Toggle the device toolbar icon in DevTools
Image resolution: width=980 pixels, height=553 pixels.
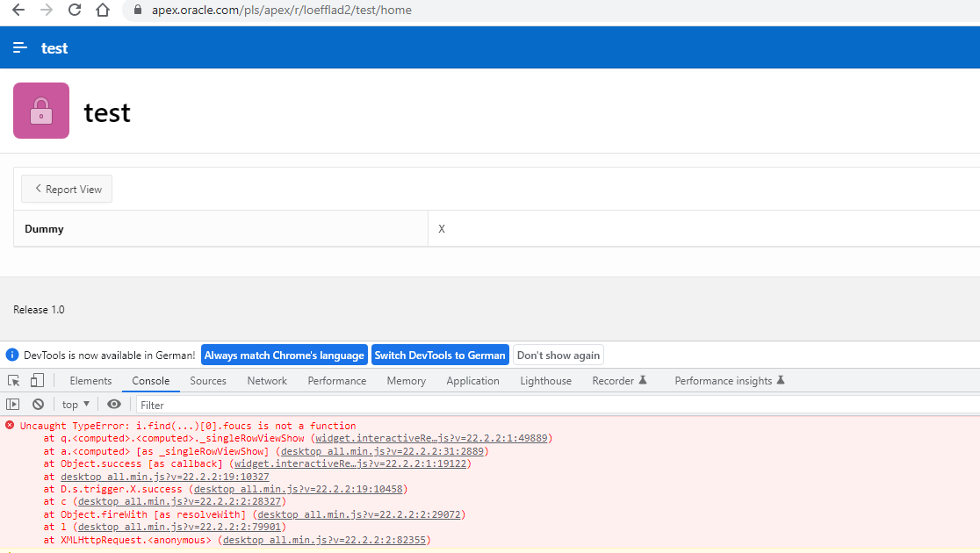click(37, 381)
